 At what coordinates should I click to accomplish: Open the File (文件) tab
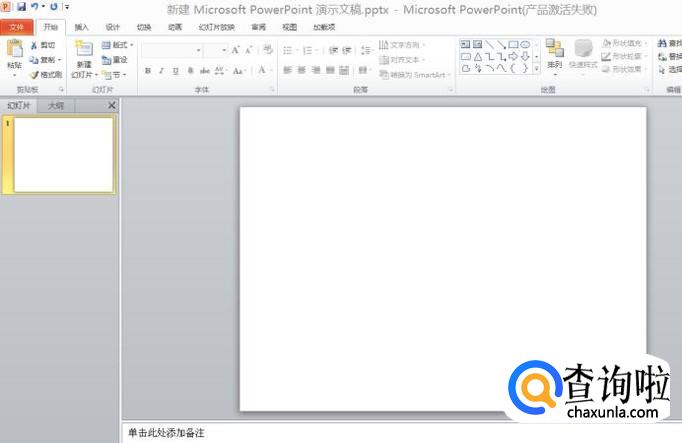[17, 27]
